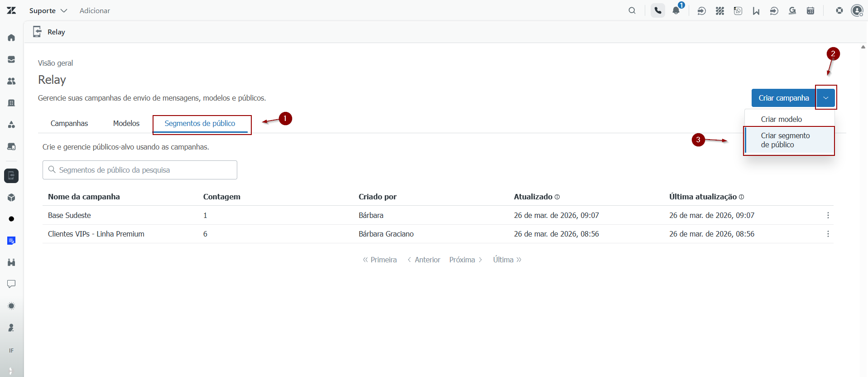Open the user profile avatar
The width and height of the screenshot is (868, 377).
coord(857,10)
